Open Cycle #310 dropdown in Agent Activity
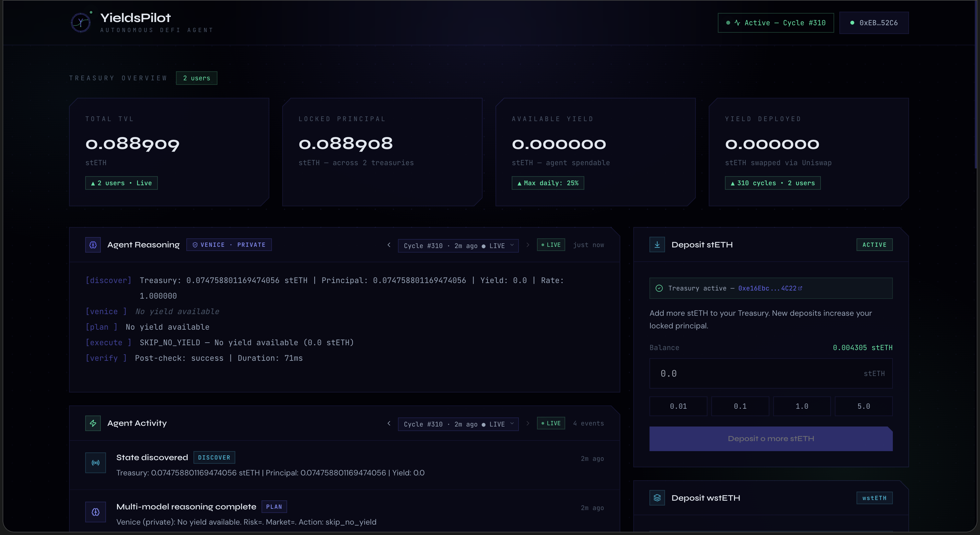Image resolution: width=980 pixels, height=535 pixels. (x=458, y=424)
